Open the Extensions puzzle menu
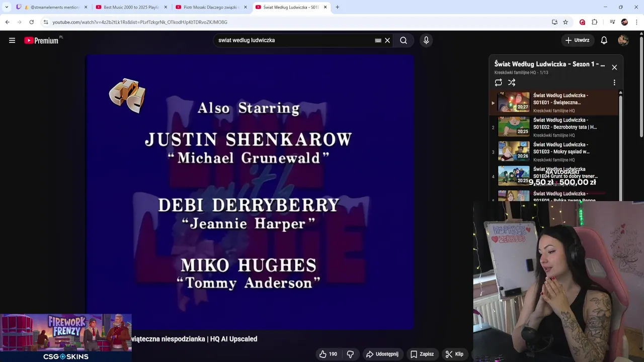The image size is (644, 362). coord(594,22)
